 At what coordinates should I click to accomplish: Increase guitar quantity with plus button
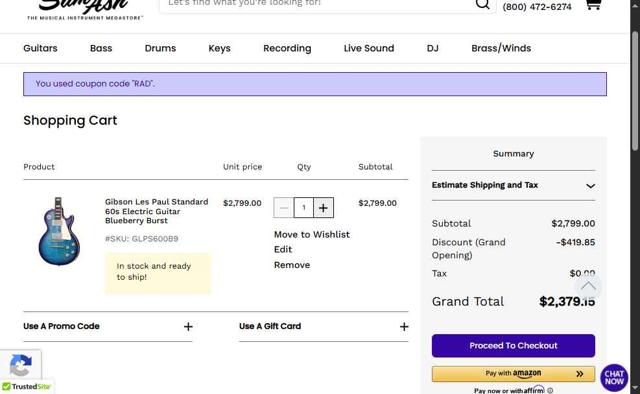point(323,208)
